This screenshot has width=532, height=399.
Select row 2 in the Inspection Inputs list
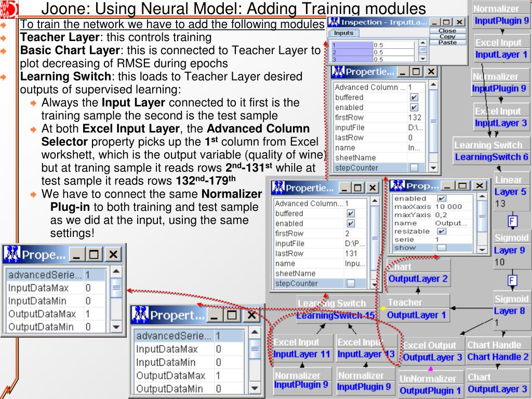point(373,52)
